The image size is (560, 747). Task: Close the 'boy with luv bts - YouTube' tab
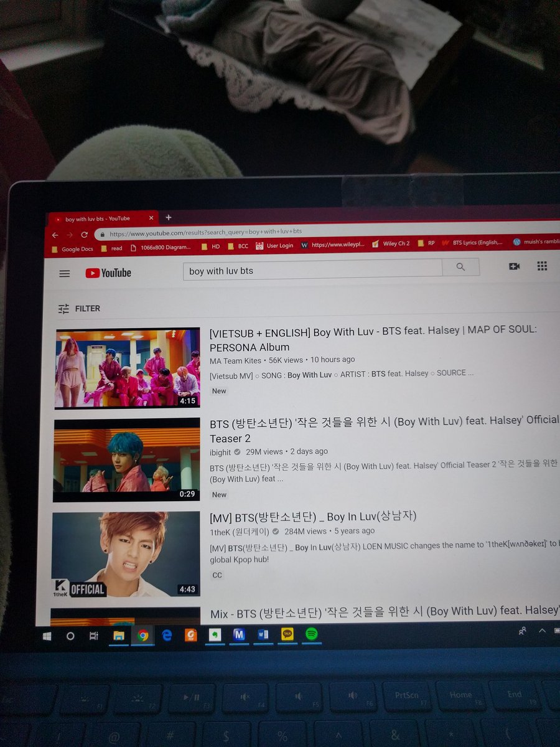151,218
